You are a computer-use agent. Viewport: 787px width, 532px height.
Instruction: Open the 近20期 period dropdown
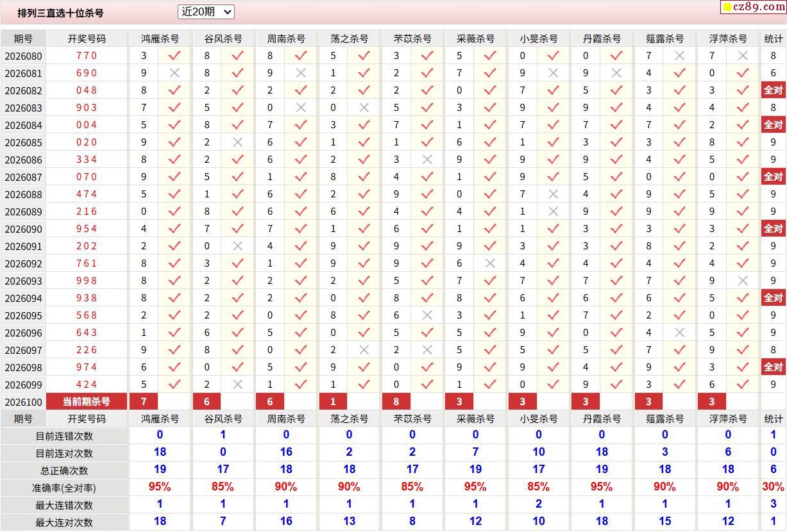pyautogui.click(x=206, y=12)
